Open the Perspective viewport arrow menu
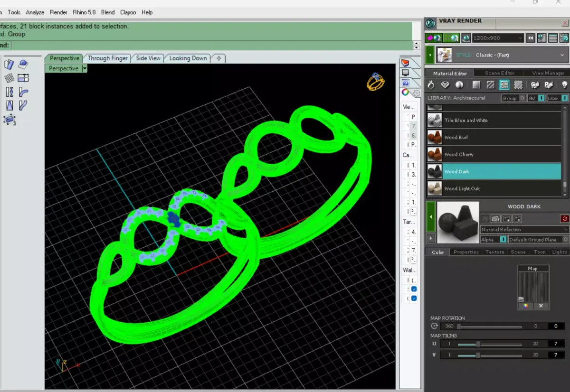 [85, 68]
